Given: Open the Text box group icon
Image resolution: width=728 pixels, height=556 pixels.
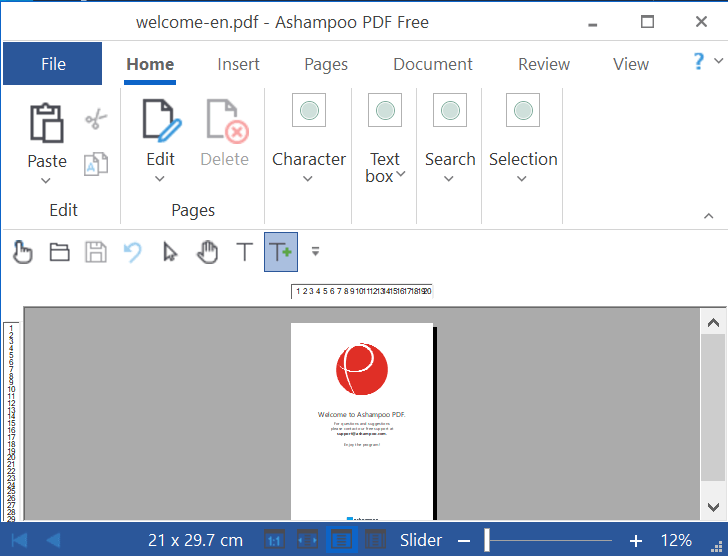Looking at the screenshot, I should [x=385, y=110].
